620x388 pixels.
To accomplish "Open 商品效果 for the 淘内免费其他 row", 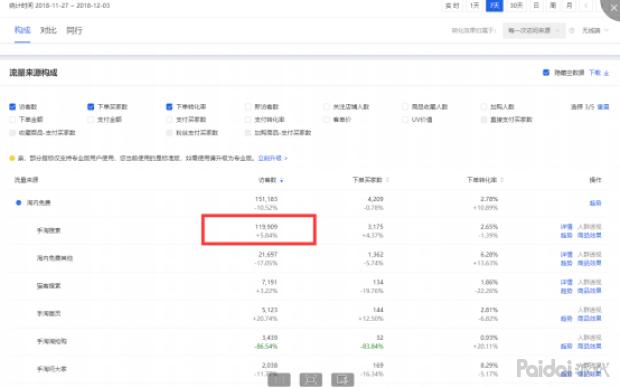I will [589, 263].
